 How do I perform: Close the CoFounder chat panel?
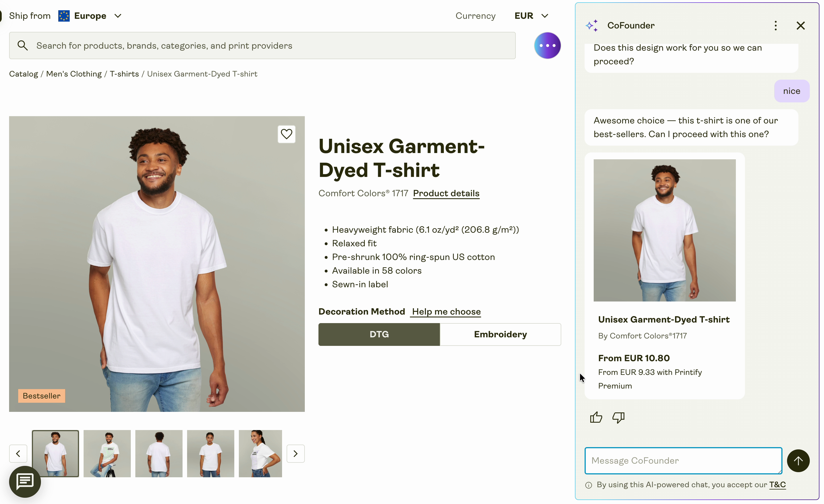[801, 26]
